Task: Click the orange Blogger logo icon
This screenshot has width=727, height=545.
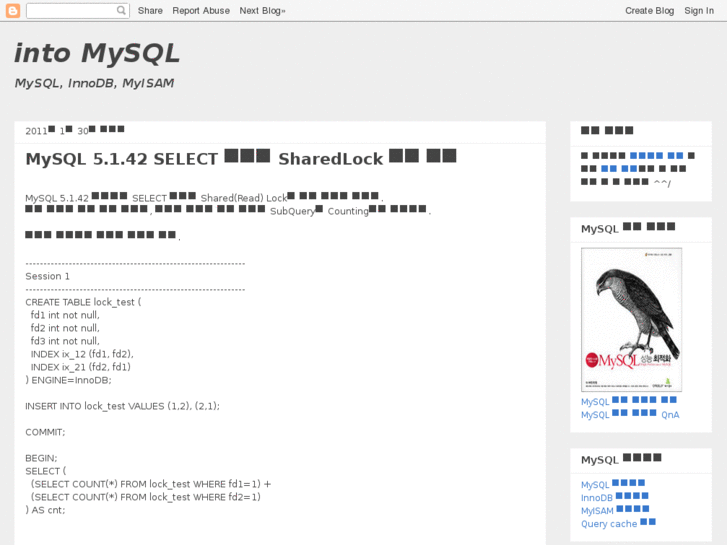Action: [x=13, y=11]
